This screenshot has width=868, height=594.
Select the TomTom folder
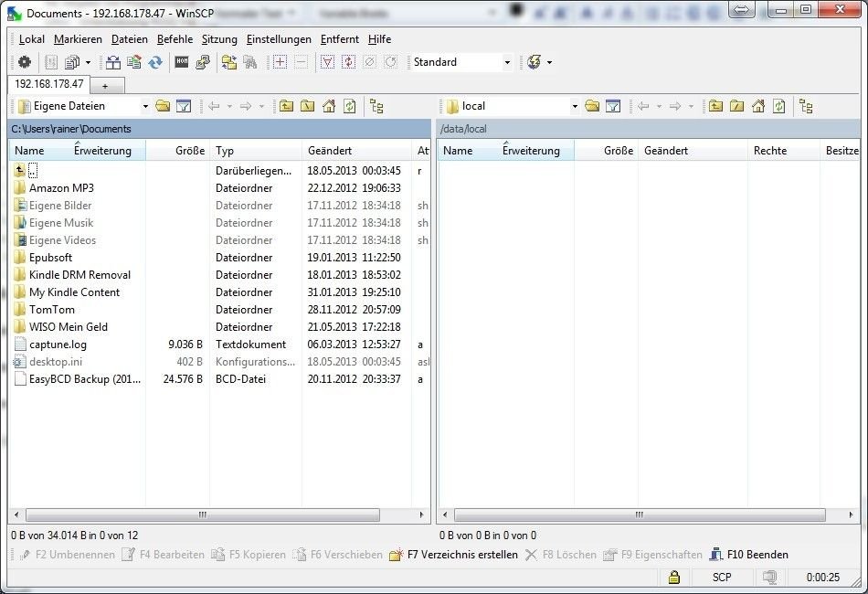coord(51,310)
